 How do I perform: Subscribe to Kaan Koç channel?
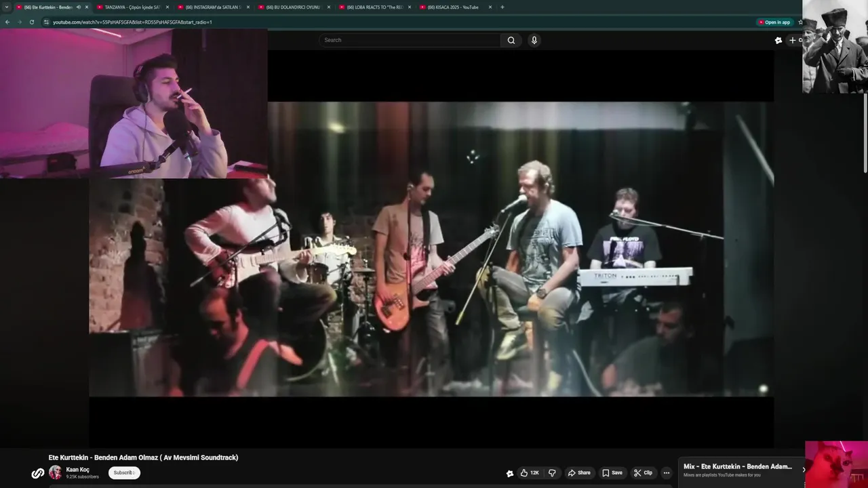click(x=124, y=472)
